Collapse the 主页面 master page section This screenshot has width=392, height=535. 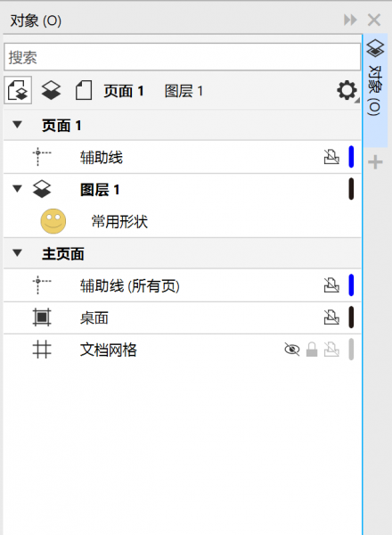pos(18,253)
